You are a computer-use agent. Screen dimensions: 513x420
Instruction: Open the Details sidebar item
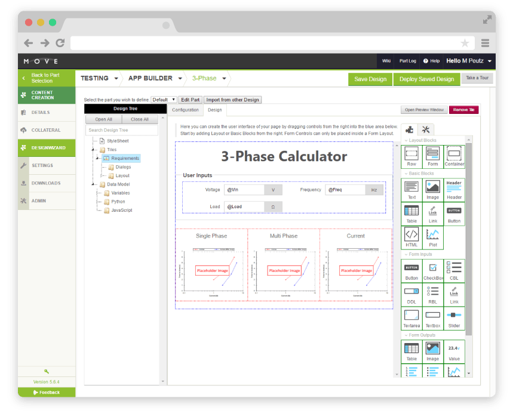click(47, 112)
